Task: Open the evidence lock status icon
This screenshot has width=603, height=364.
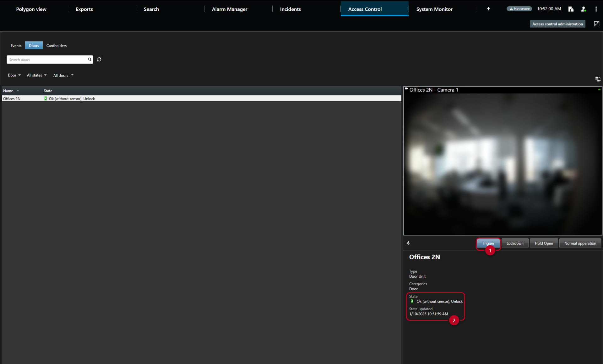Action: click(571, 9)
